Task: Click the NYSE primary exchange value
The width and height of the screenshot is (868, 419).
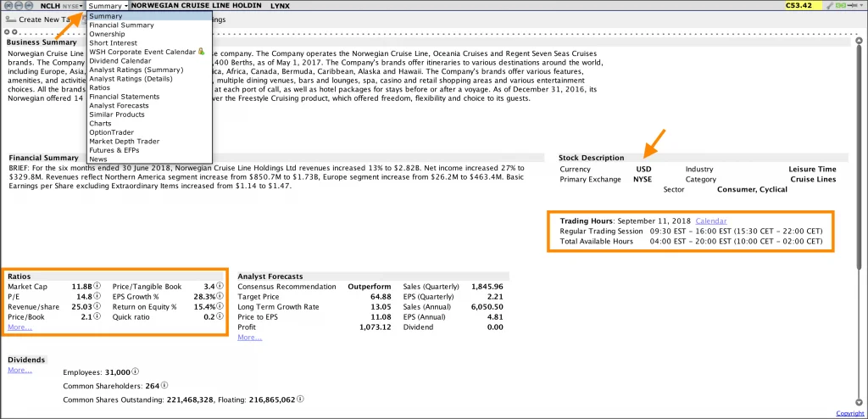Action: 643,179
